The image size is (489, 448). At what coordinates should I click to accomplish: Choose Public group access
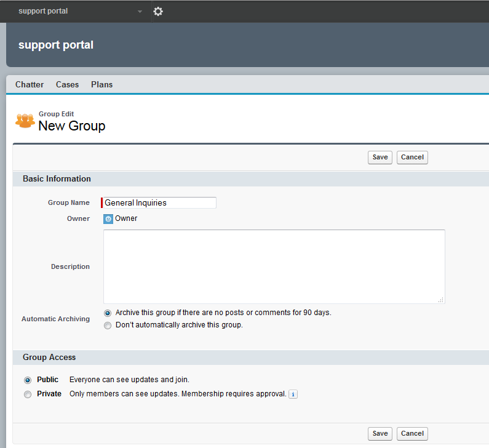[x=28, y=380]
